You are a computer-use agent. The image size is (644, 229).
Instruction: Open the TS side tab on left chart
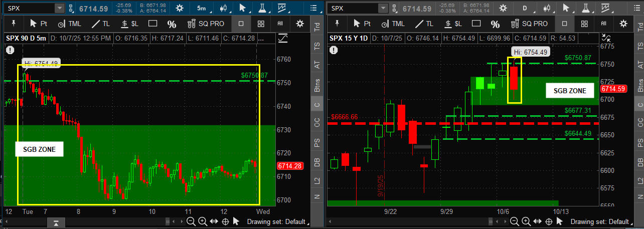[316, 45]
